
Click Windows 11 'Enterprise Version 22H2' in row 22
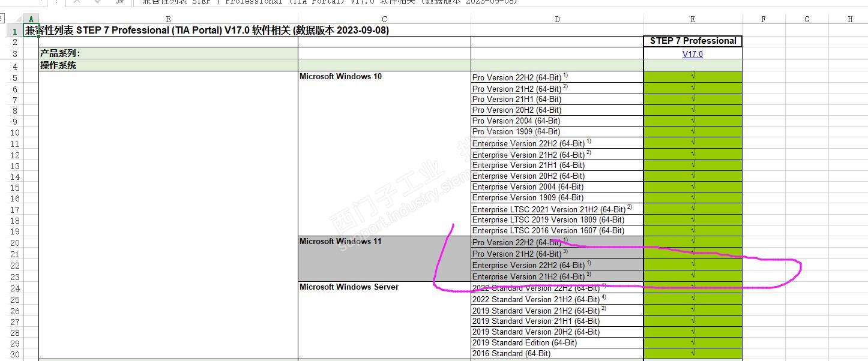[x=557, y=265]
